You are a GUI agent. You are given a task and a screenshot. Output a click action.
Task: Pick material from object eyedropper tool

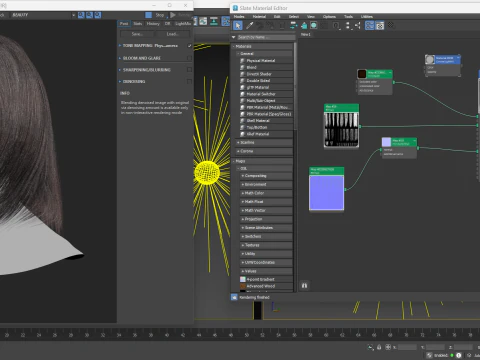249,25
